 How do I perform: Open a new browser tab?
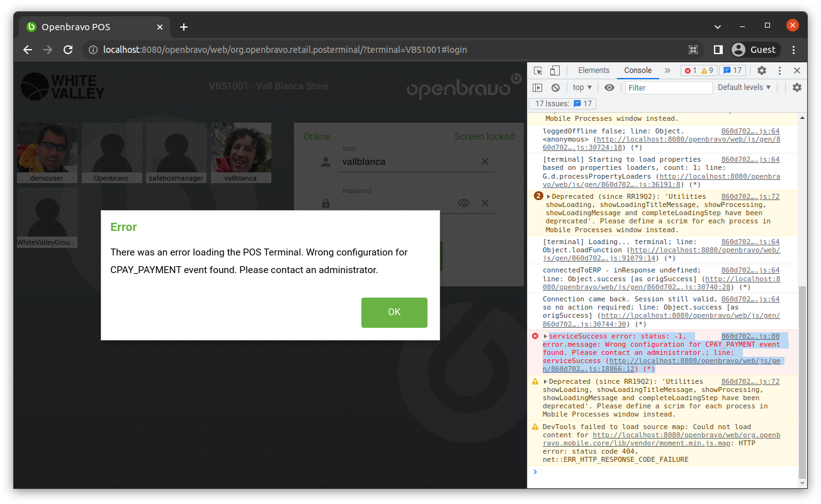[x=183, y=27]
